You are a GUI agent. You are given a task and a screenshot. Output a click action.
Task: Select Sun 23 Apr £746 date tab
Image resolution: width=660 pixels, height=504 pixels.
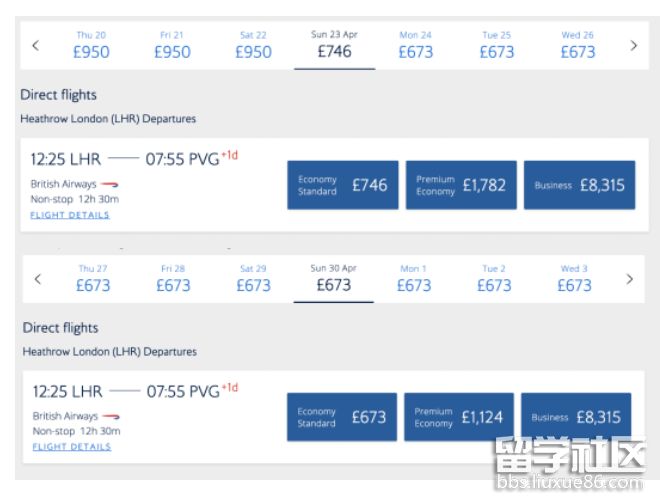coord(334,45)
